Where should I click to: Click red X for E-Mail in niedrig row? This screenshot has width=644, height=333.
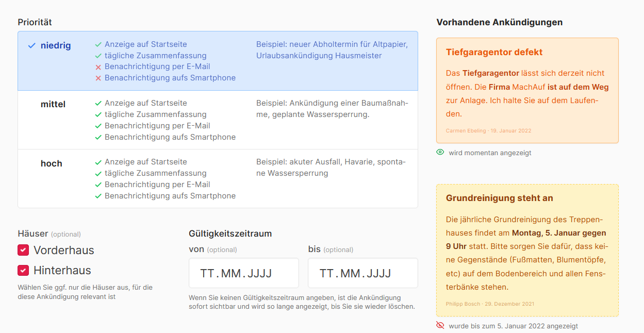coord(98,67)
